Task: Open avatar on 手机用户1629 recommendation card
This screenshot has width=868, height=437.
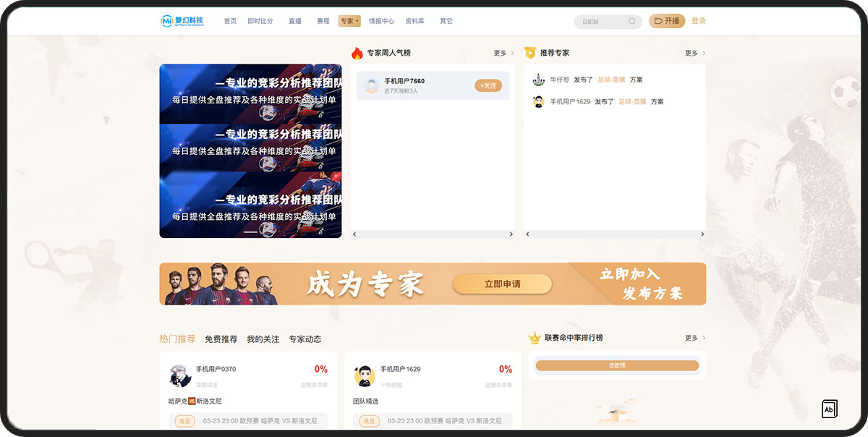Action: click(x=365, y=376)
